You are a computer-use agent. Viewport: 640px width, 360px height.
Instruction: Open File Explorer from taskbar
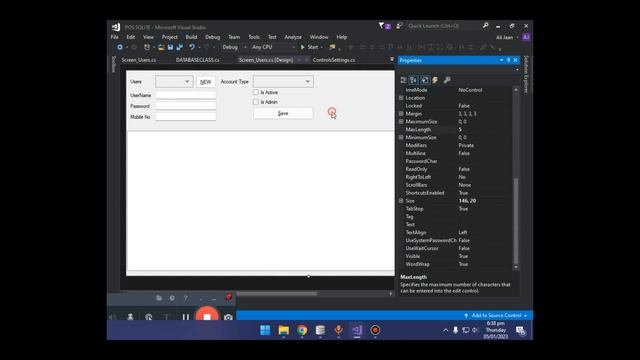coord(284,330)
